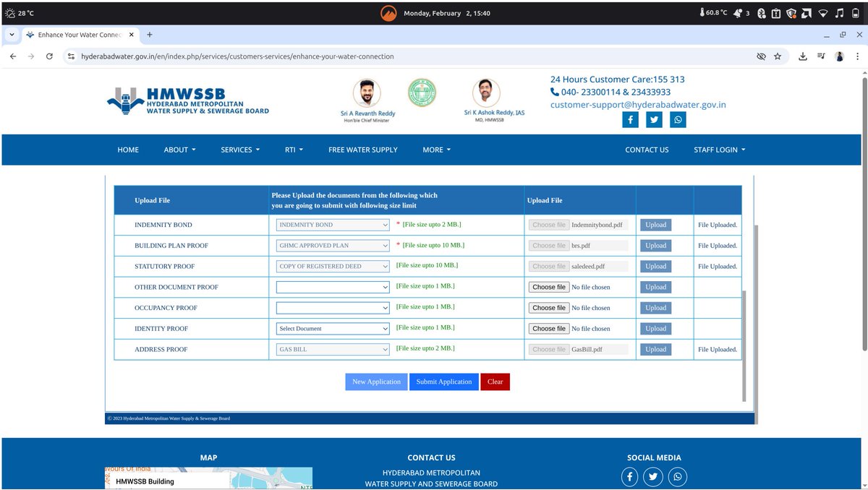The height and width of the screenshot is (490, 868).
Task: Go to the HOME menu item
Action: (128, 150)
